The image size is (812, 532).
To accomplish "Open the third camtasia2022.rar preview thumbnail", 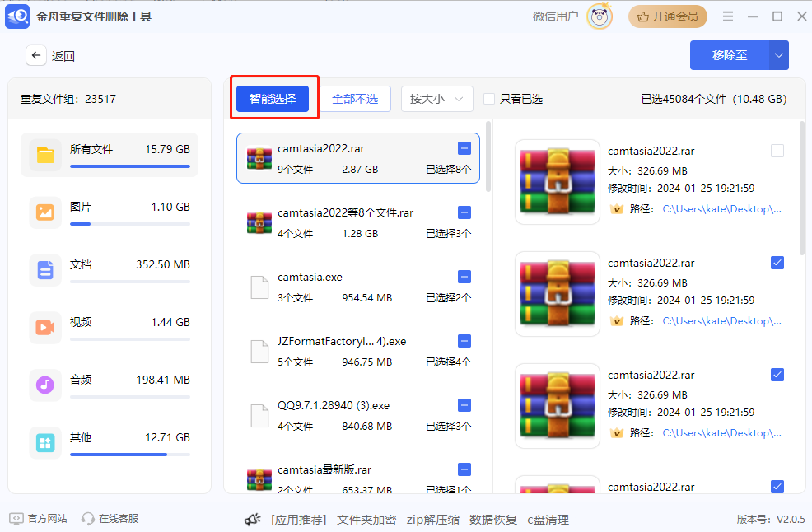I will coord(558,406).
